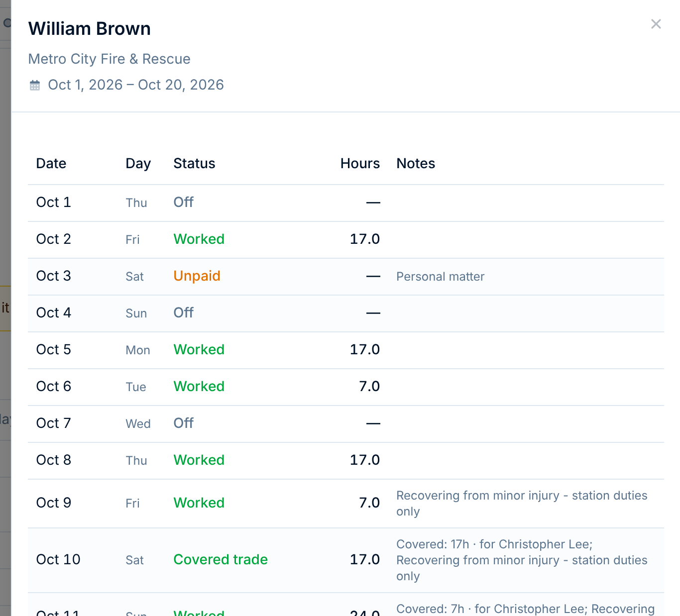Open the Oct 9 injury recovery note

522,504
